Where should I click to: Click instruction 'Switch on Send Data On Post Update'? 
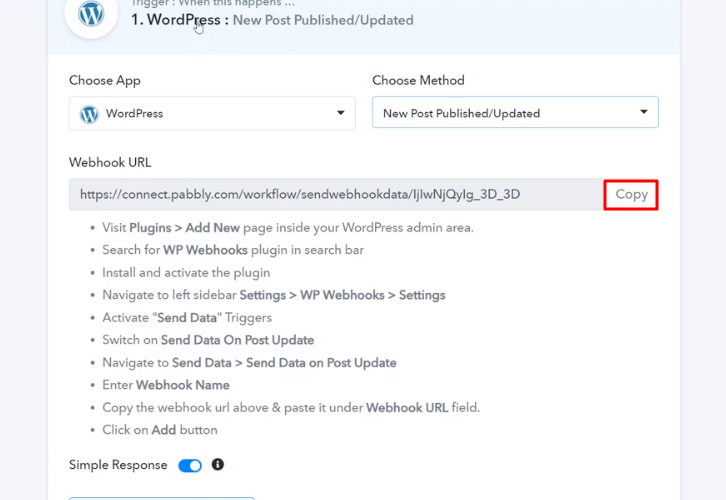(208, 340)
